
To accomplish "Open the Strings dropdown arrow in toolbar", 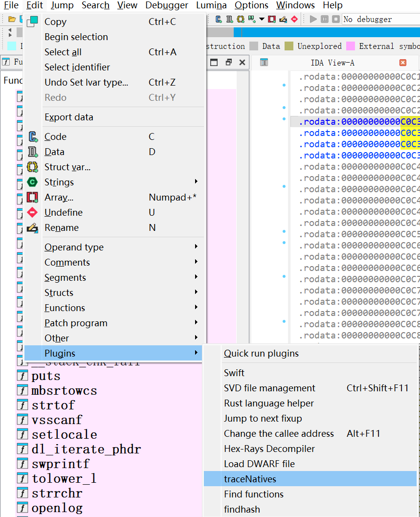I will click(x=262, y=19).
